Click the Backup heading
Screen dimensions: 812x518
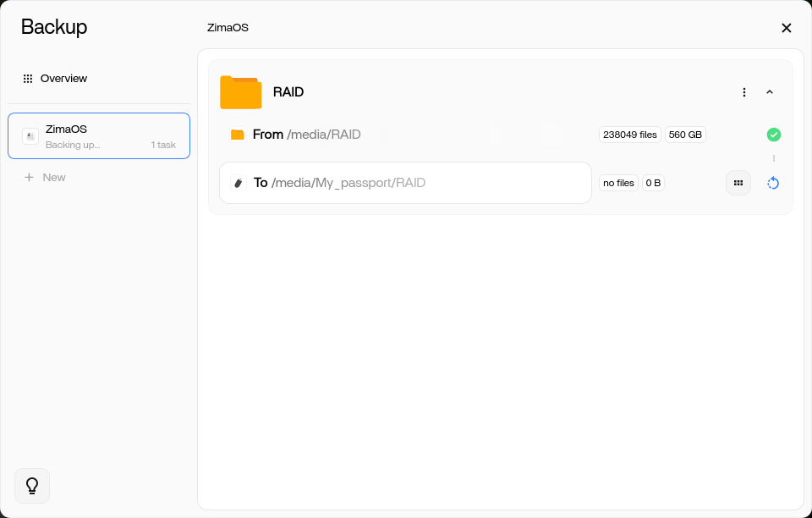point(54,26)
